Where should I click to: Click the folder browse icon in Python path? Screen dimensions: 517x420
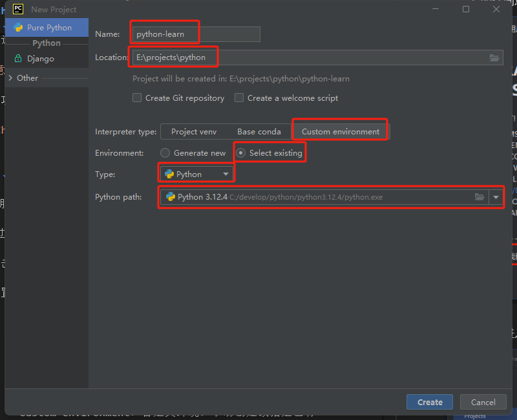pyautogui.click(x=480, y=197)
